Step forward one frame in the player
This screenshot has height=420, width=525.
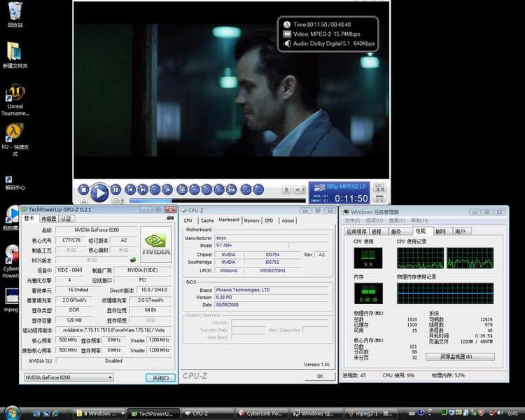tap(167, 190)
